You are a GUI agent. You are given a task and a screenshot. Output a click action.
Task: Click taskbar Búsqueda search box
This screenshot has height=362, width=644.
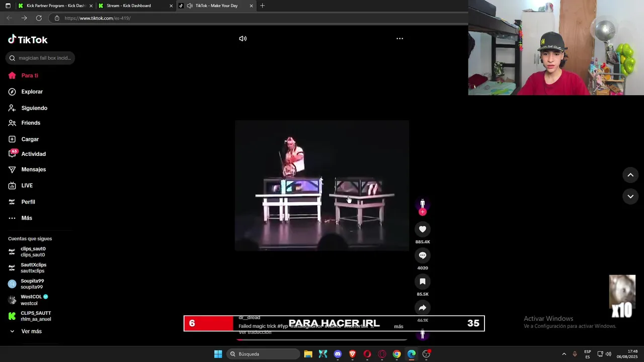(x=263, y=354)
